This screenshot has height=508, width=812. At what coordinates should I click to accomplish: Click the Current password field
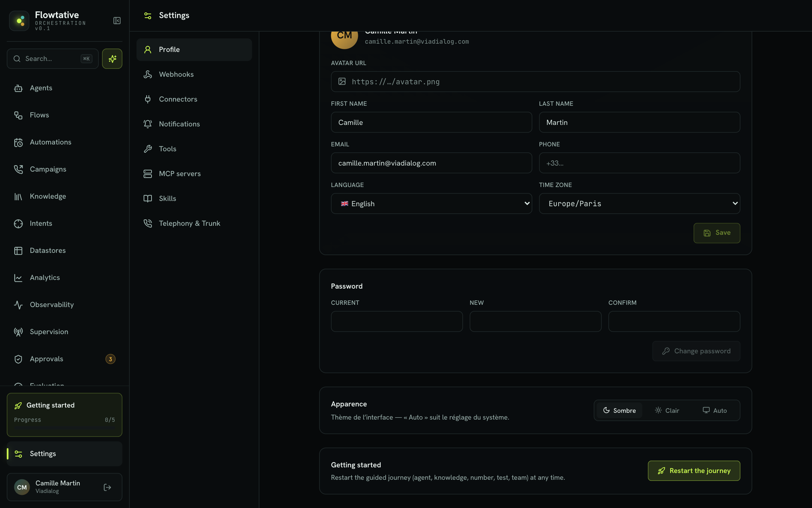click(397, 321)
